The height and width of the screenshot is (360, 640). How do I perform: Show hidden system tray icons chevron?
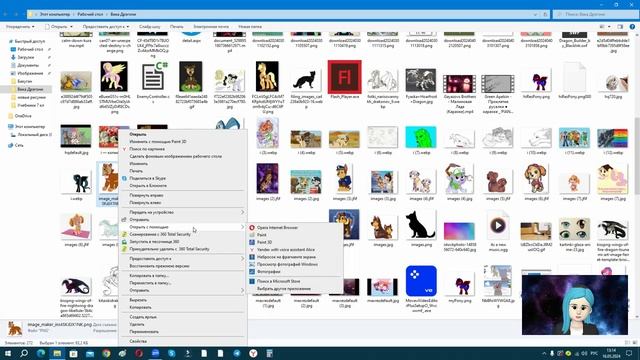(x=543, y=353)
